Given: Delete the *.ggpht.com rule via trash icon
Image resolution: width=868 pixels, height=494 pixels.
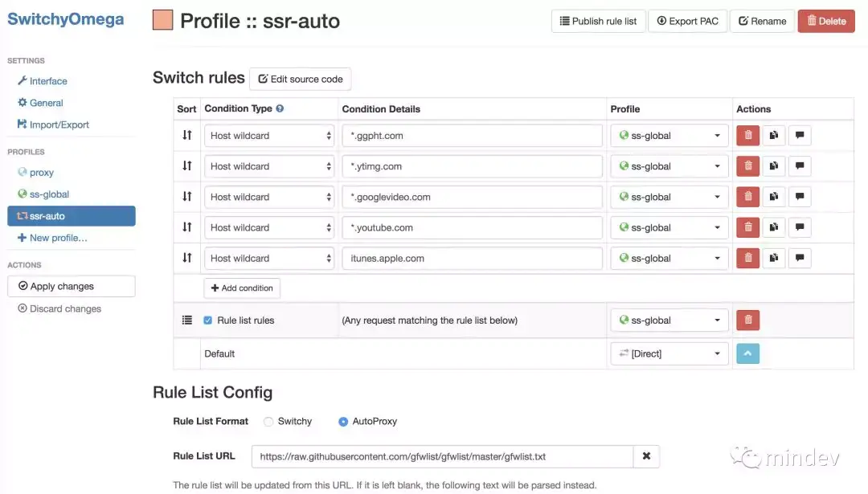Looking at the screenshot, I should (748, 136).
